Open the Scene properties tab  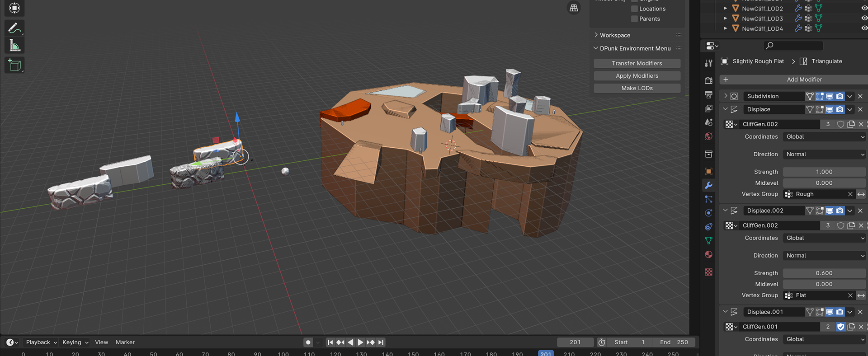(x=708, y=122)
